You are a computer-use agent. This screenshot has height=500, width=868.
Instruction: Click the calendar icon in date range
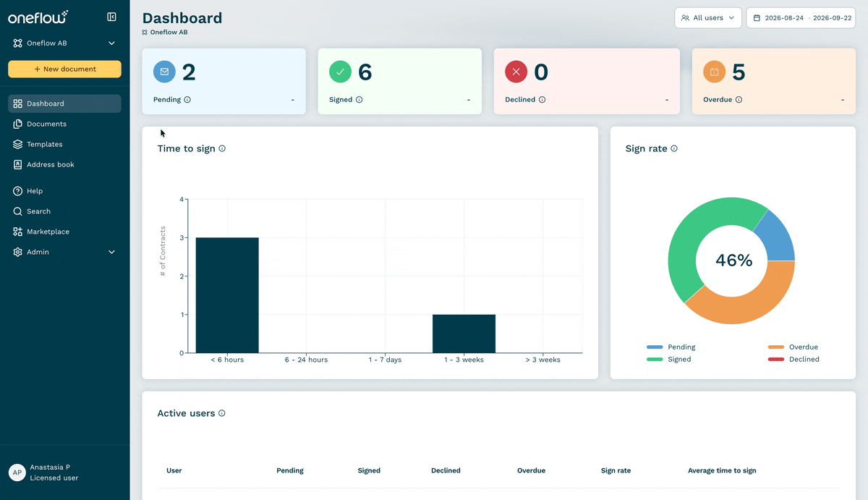click(757, 17)
